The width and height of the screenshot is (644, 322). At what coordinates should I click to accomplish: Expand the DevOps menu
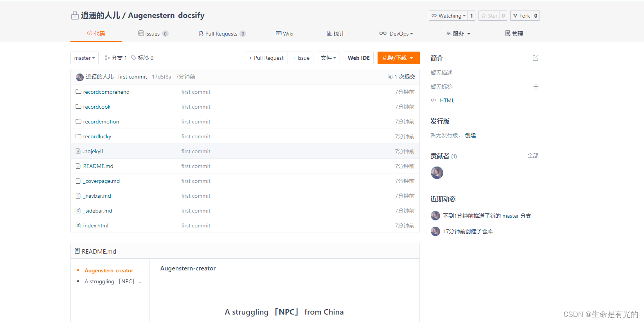pyautogui.click(x=396, y=34)
